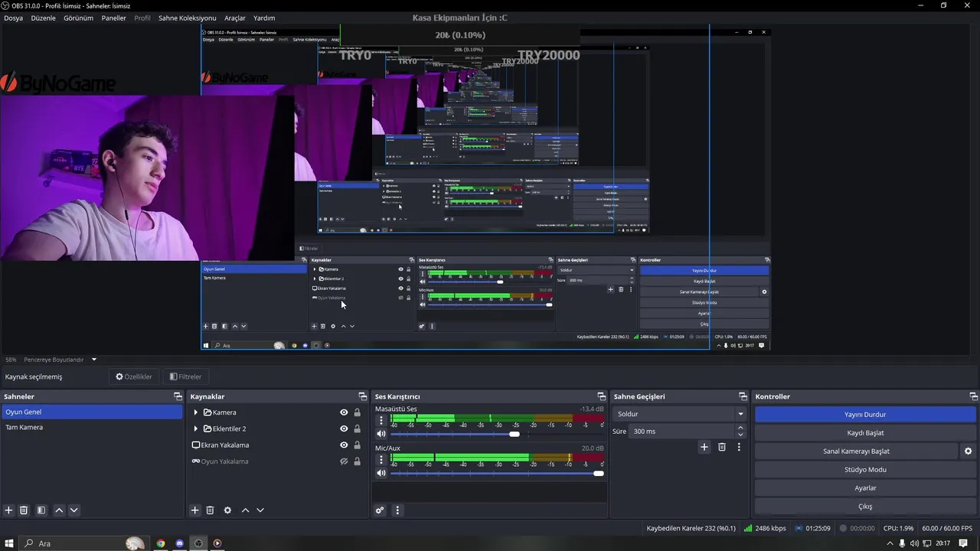The height and width of the screenshot is (551, 980).
Task: Open Ayarlar settings
Action: tap(865, 488)
